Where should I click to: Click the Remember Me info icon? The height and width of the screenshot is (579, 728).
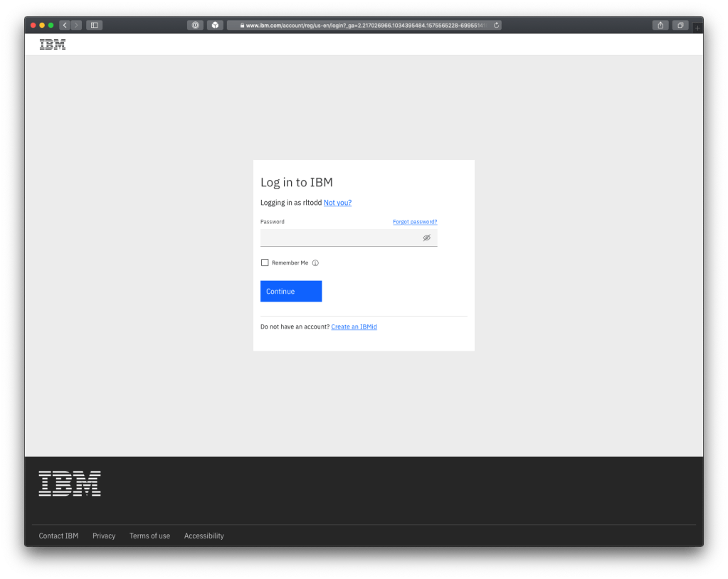click(315, 263)
